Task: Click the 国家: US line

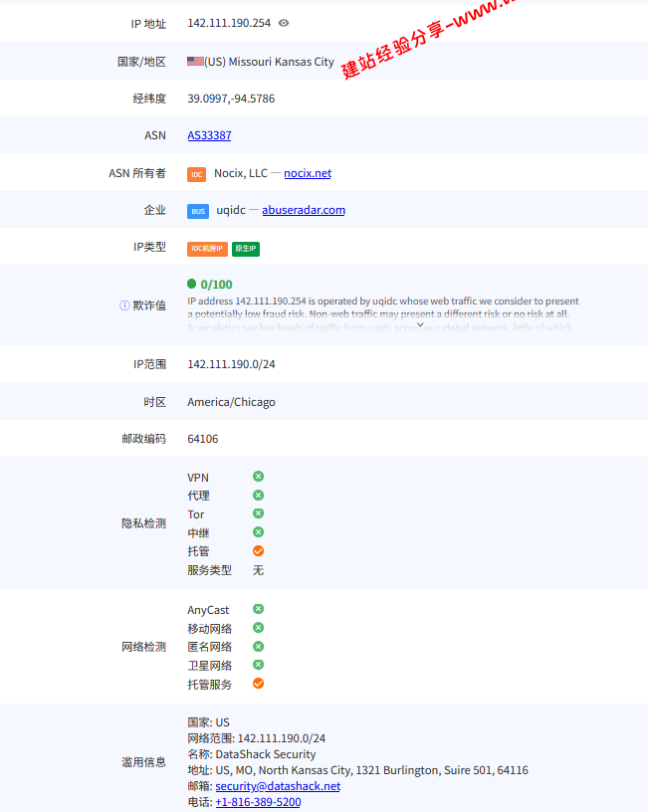Action: [x=208, y=722]
